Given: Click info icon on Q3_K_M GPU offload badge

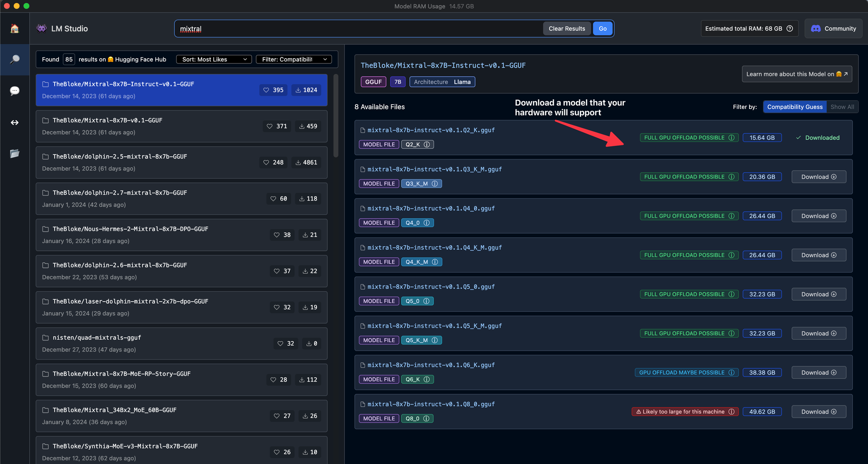Looking at the screenshot, I should (731, 177).
